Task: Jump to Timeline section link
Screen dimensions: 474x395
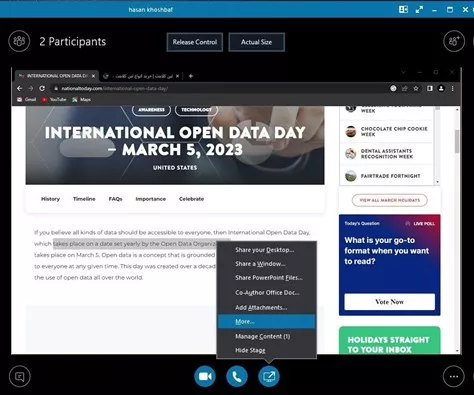Action: pyautogui.click(x=84, y=199)
